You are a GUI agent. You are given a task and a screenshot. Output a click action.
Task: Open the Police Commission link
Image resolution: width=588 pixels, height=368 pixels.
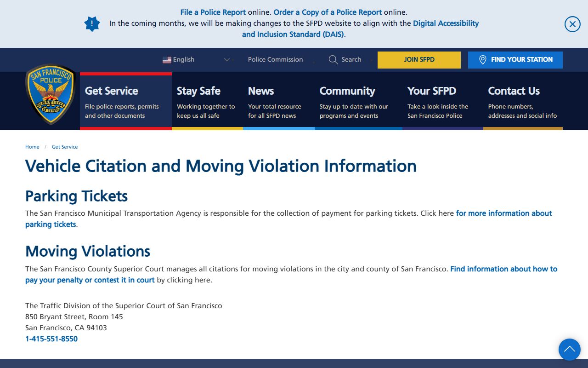point(276,59)
